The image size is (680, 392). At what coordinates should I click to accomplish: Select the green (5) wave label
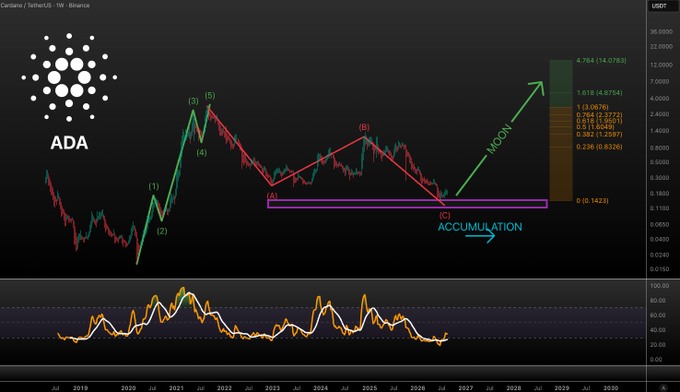[x=210, y=95]
